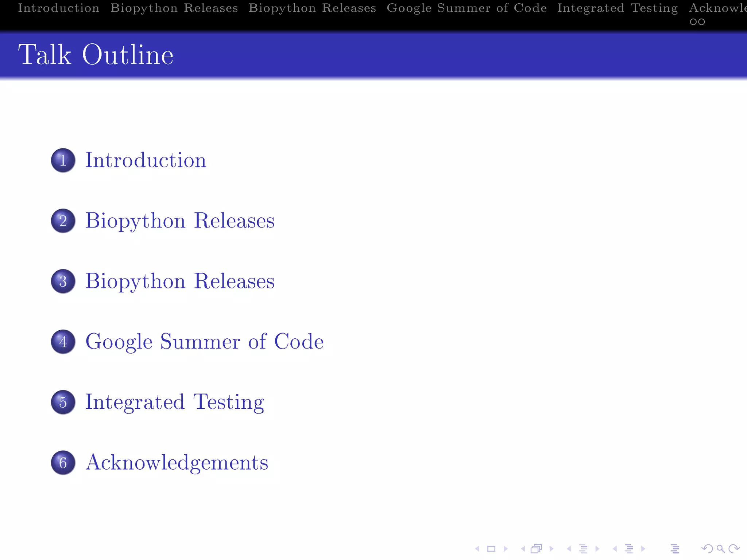Click the first slide progress circle under Acknowledgements
Viewport: 747px width, 560px height.
(x=693, y=22)
